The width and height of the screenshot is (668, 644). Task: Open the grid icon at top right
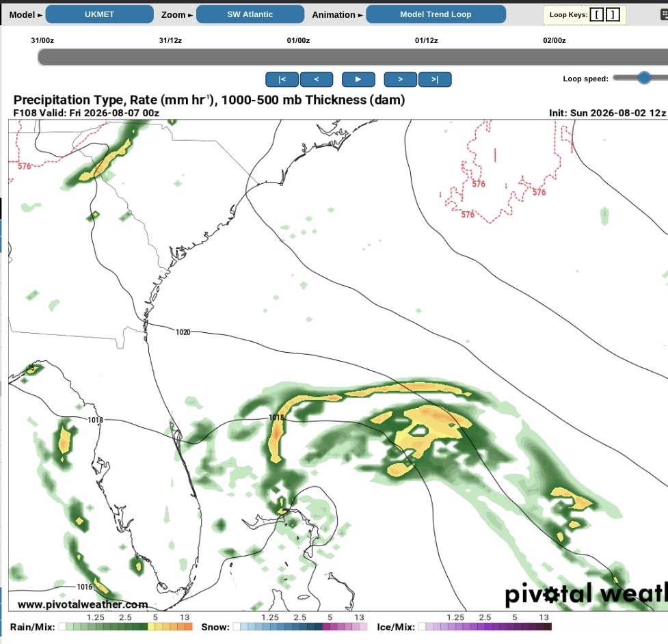pos(664,15)
